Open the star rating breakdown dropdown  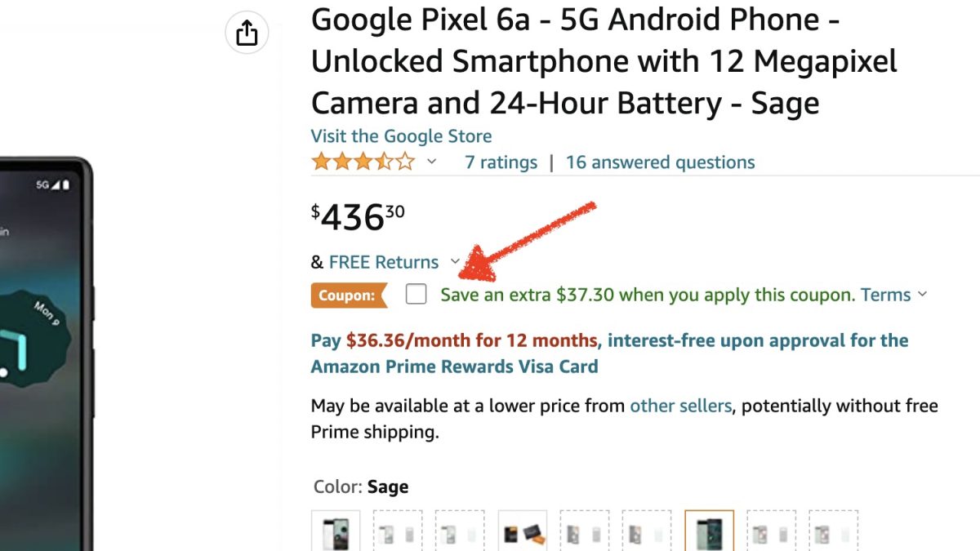[x=432, y=162]
